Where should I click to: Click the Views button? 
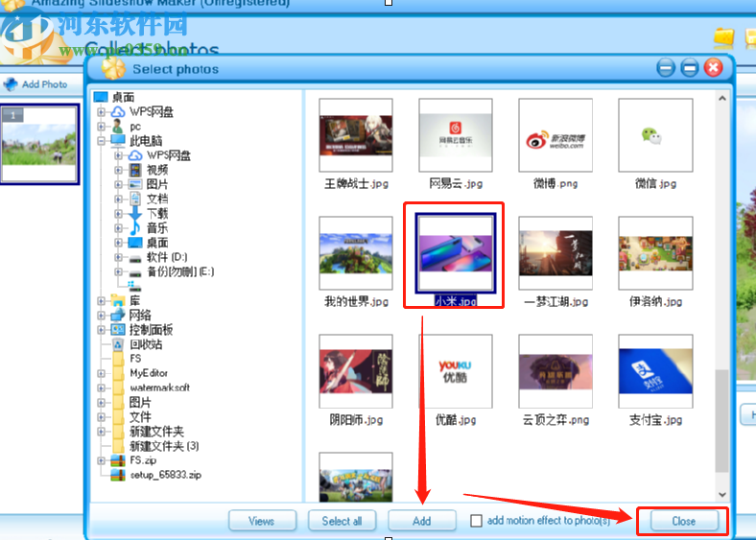point(262,521)
